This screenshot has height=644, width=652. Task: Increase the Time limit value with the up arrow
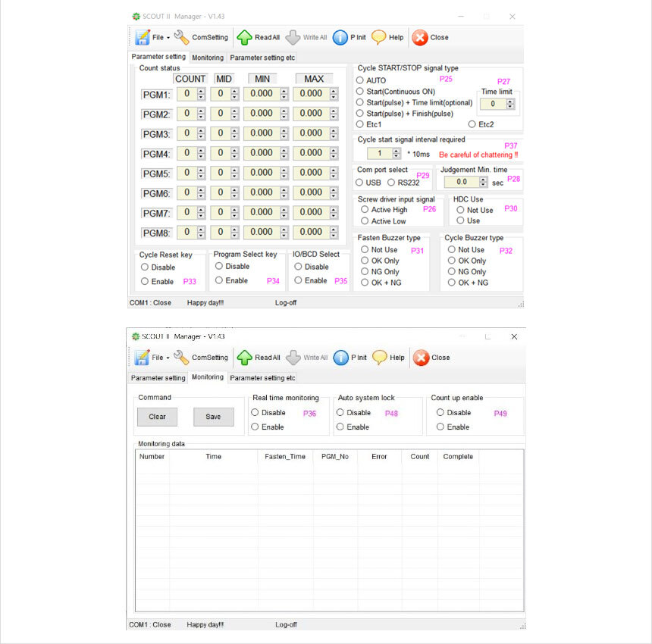point(510,102)
